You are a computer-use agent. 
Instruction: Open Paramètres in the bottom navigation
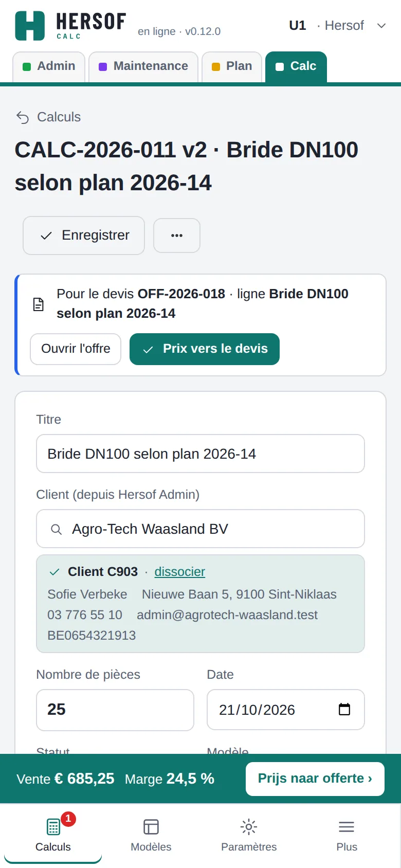pyautogui.click(x=249, y=835)
